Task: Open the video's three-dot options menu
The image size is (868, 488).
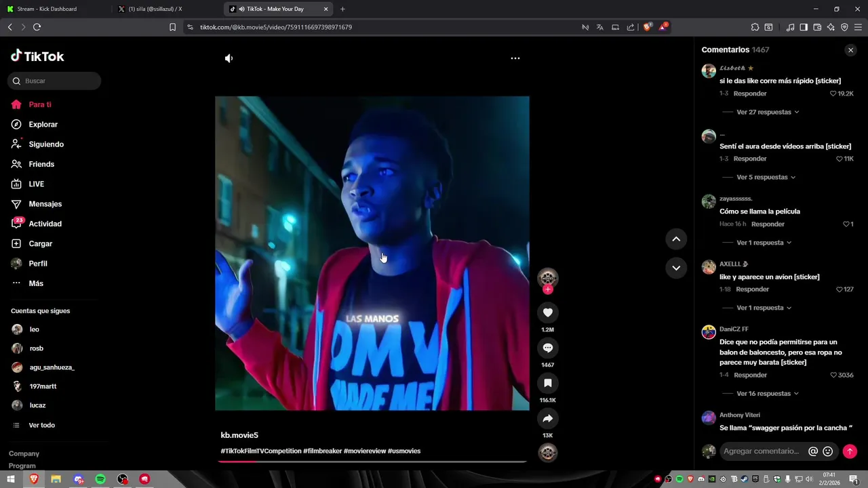Action: pos(515,58)
